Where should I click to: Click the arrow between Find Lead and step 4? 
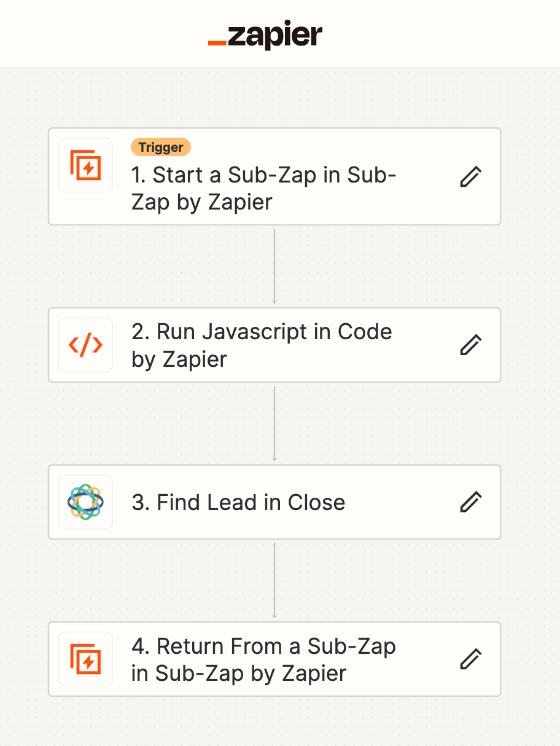point(274,581)
